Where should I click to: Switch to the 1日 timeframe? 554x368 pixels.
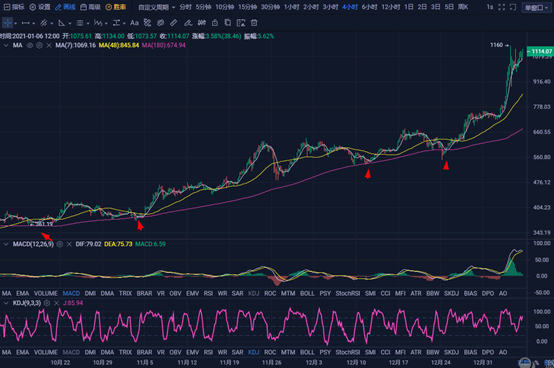point(409,7)
